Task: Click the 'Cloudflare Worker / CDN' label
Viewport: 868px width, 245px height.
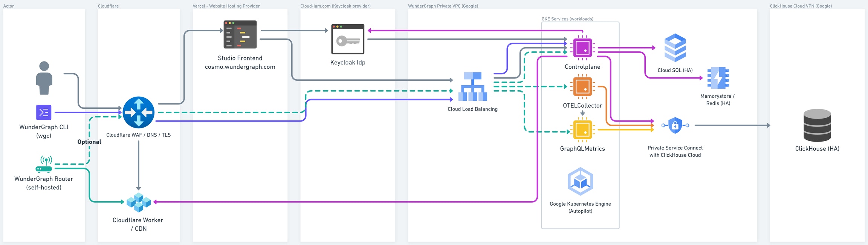Action: [138, 224]
